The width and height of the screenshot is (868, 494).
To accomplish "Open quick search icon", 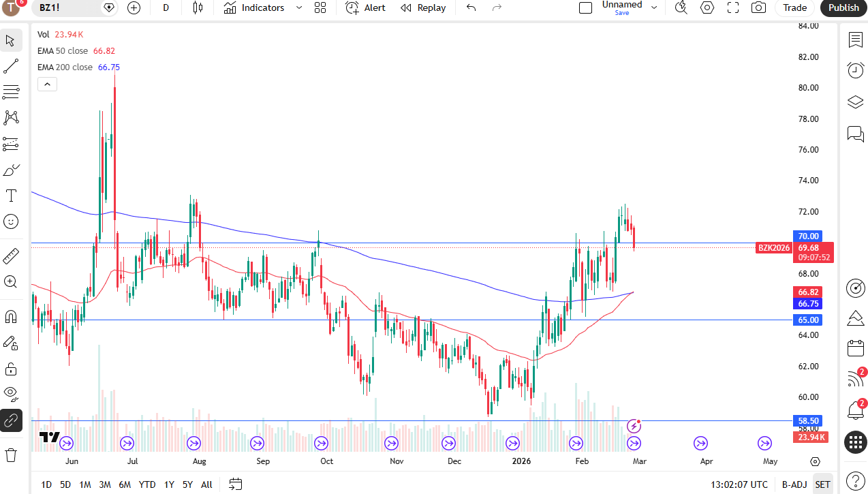I will (681, 8).
